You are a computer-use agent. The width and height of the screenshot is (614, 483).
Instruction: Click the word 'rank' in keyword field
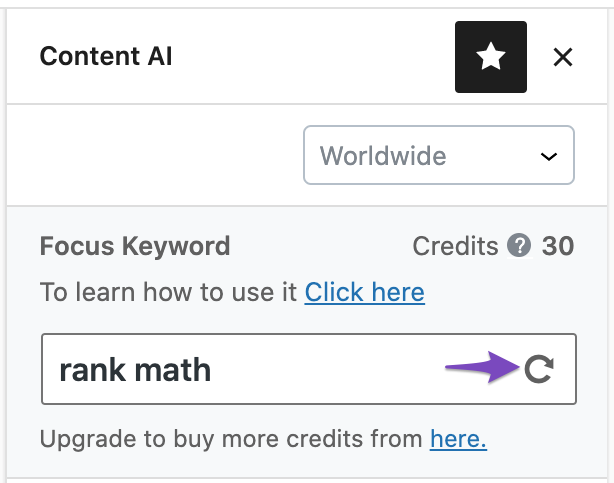click(x=92, y=370)
